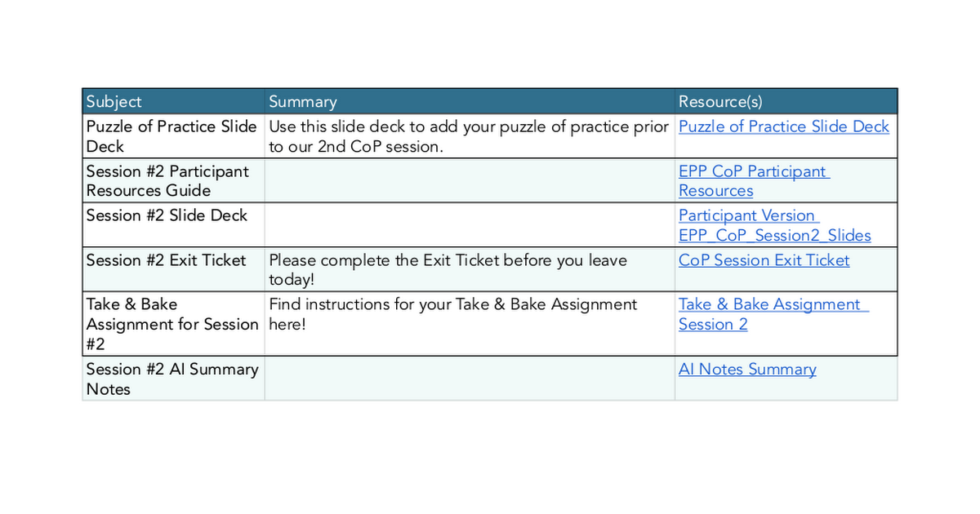
Task: Click the 'Please complete the Exit Ticket' summary text
Action: [x=448, y=269]
